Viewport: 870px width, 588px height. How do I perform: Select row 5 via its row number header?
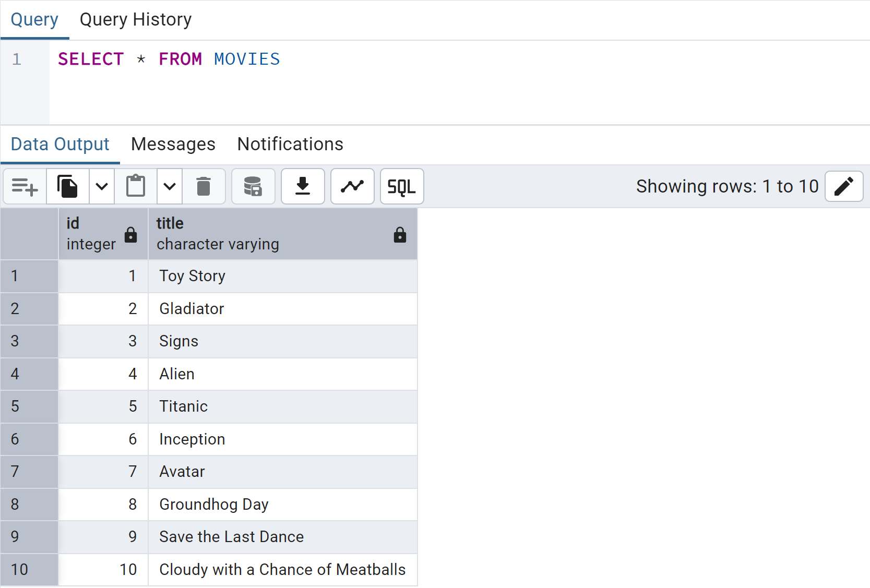point(29,406)
